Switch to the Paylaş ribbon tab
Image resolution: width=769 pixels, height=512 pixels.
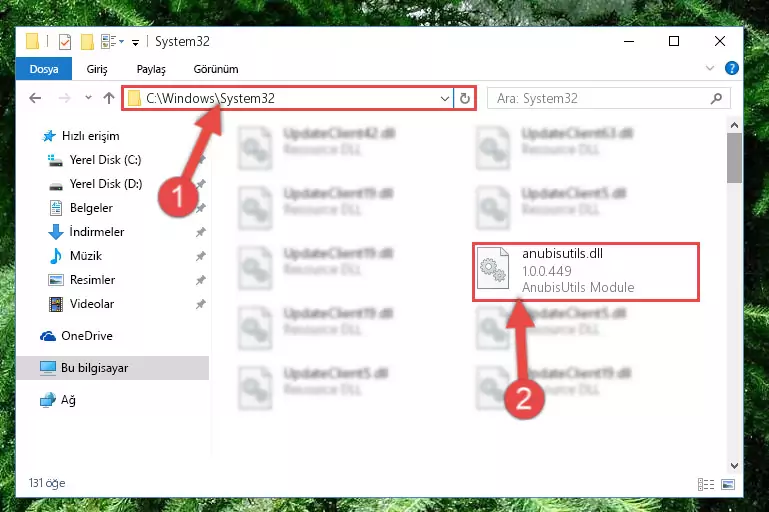[x=151, y=69]
